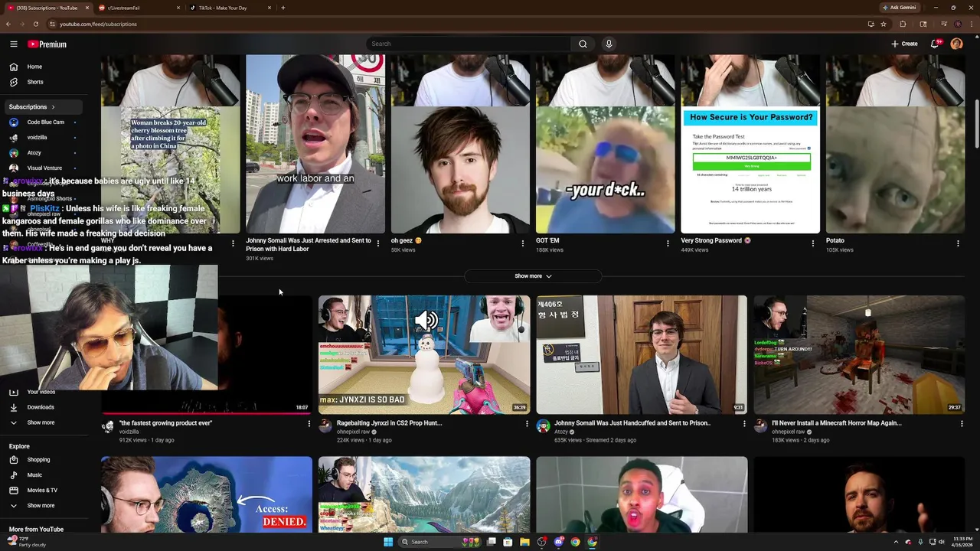Viewport: 980px width, 551px height.
Task: Bookmark this page with the star icon
Action: coord(884,24)
